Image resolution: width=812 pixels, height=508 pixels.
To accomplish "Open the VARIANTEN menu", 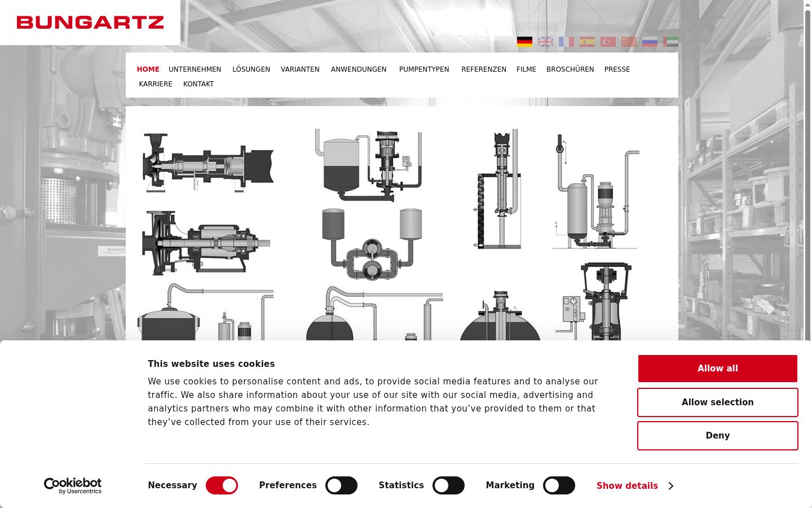I will 300,69.
